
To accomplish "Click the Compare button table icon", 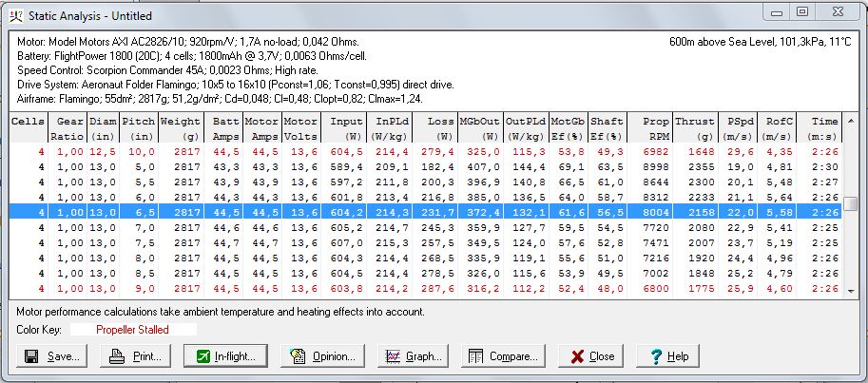I will click(x=477, y=356).
